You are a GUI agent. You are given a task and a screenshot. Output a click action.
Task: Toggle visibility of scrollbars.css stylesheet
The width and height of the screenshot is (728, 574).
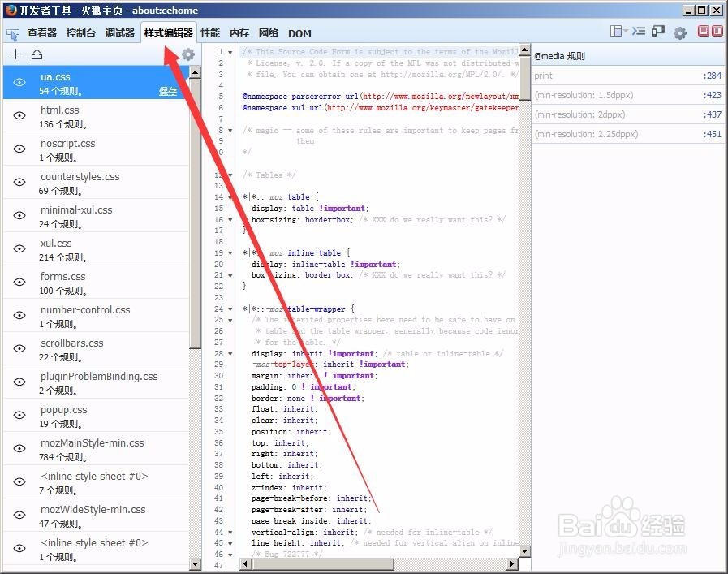(x=19, y=348)
